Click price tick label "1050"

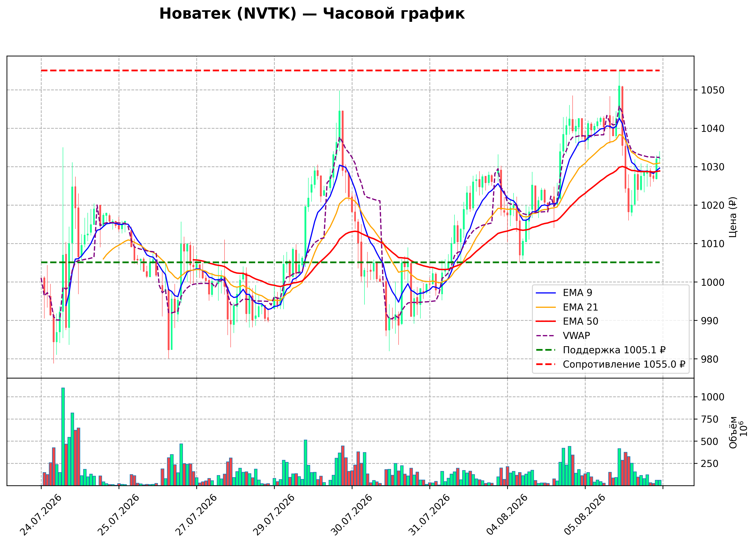(713, 90)
